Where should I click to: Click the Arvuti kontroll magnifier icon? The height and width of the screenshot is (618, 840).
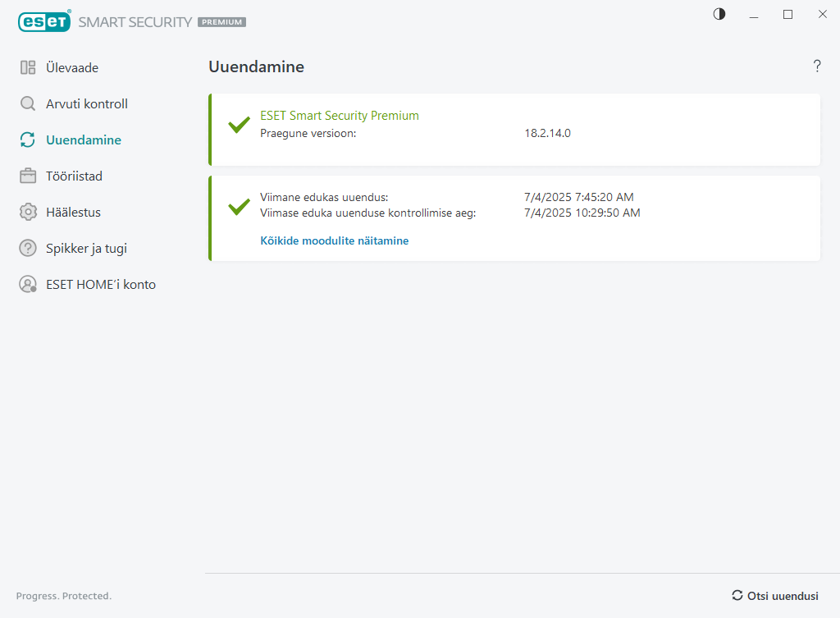coord(28,104)
